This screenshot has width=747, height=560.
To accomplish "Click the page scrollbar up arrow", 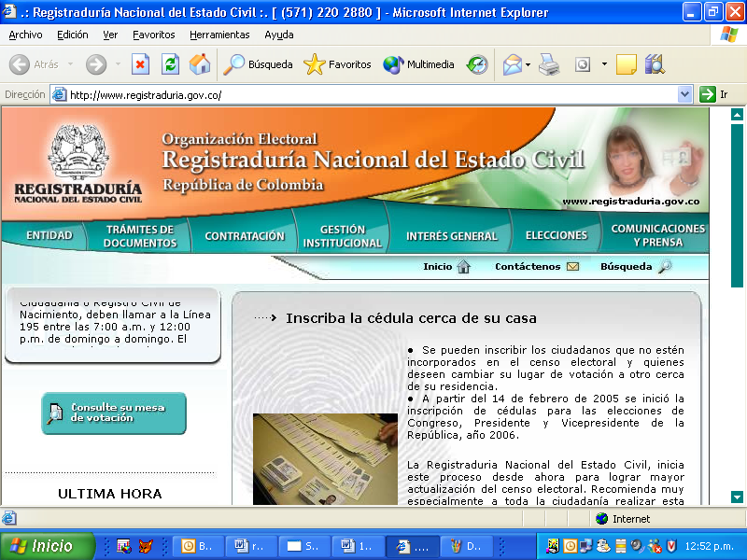I will coord(737,114).
